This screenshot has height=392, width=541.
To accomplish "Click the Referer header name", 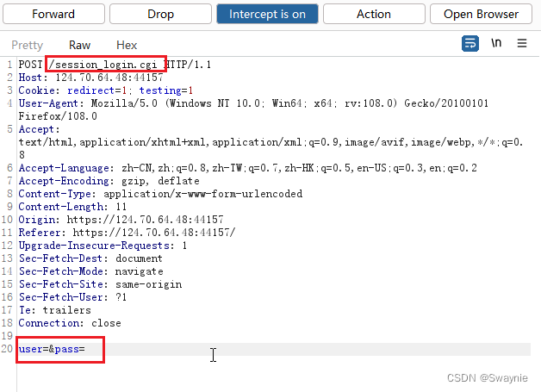I will [40, 233].
